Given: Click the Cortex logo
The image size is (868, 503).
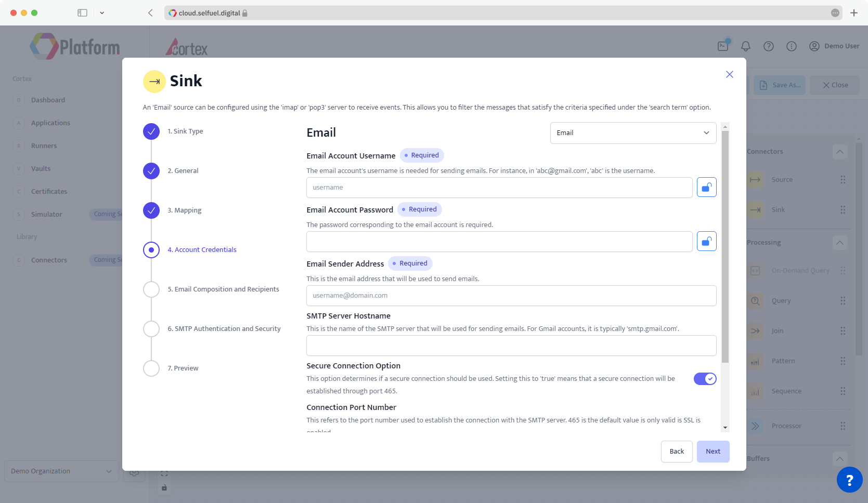Looking at the screenshot, I should pos(187,47).
